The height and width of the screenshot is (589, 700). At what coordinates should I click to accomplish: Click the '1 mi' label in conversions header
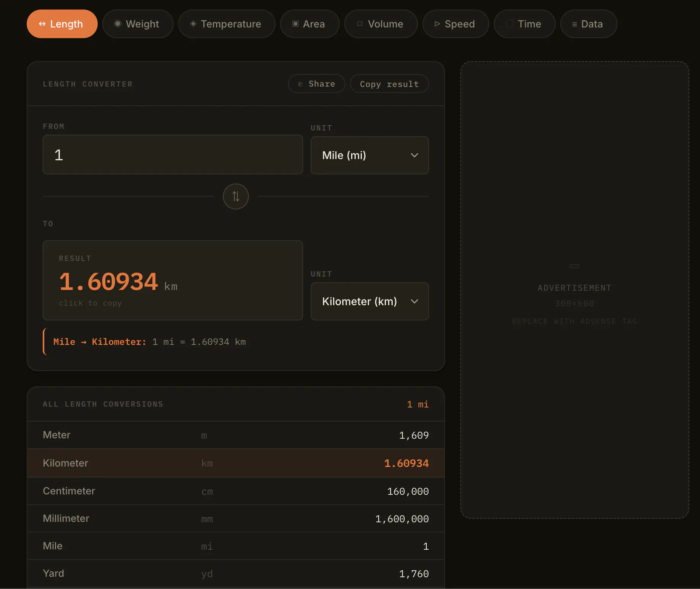418,404
